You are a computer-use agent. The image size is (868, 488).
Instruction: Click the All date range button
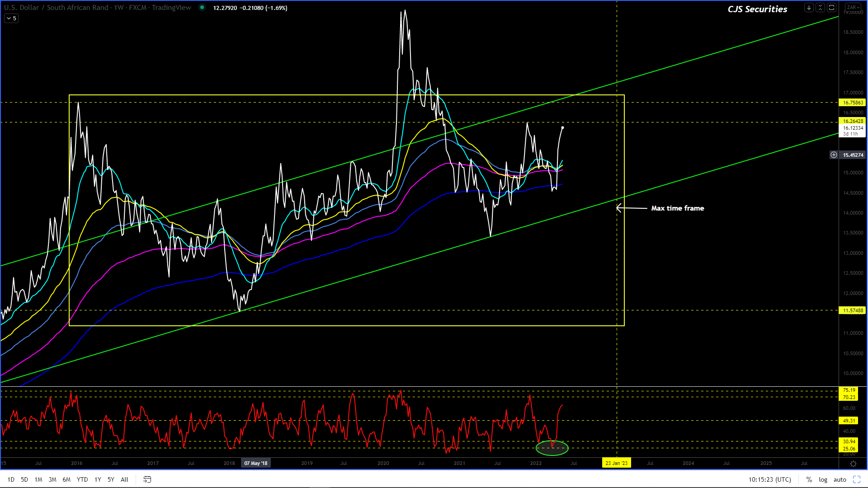click(x=124, y=479)
